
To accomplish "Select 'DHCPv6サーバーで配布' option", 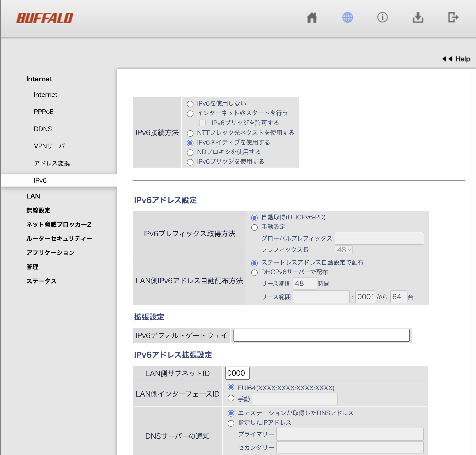I will click(x=254, y=272).
